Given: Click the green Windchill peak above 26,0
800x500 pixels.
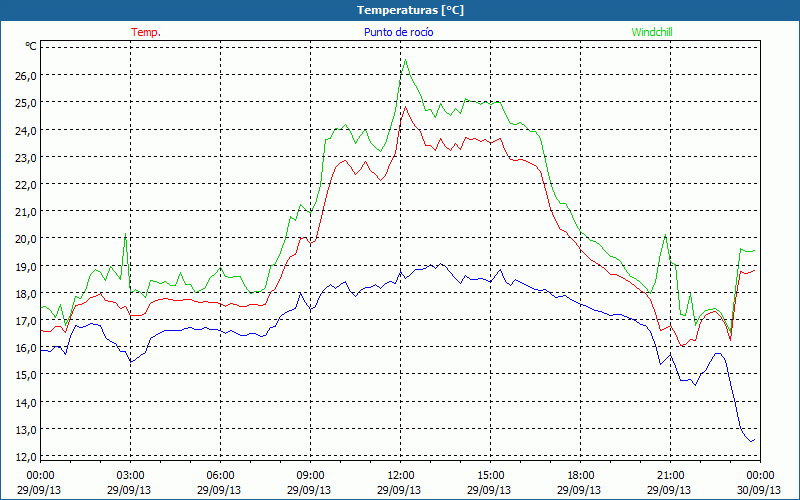Looking at the screenshot, I should coord(406,60).
